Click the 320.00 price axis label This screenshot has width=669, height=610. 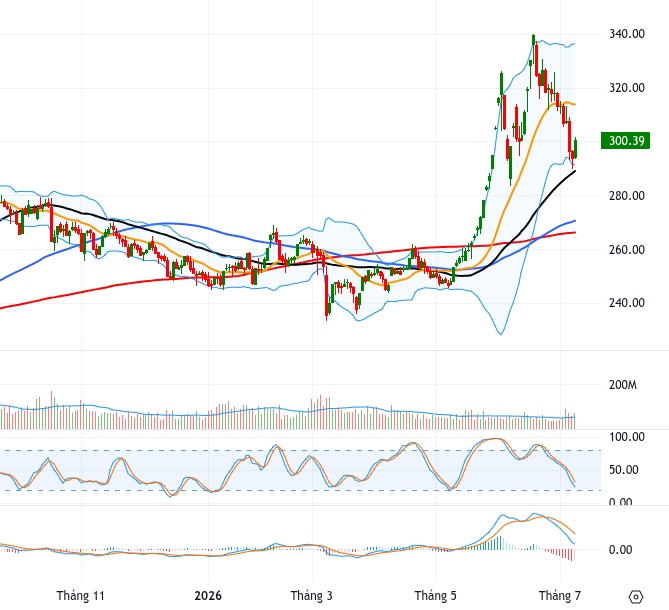pos(627,88)
